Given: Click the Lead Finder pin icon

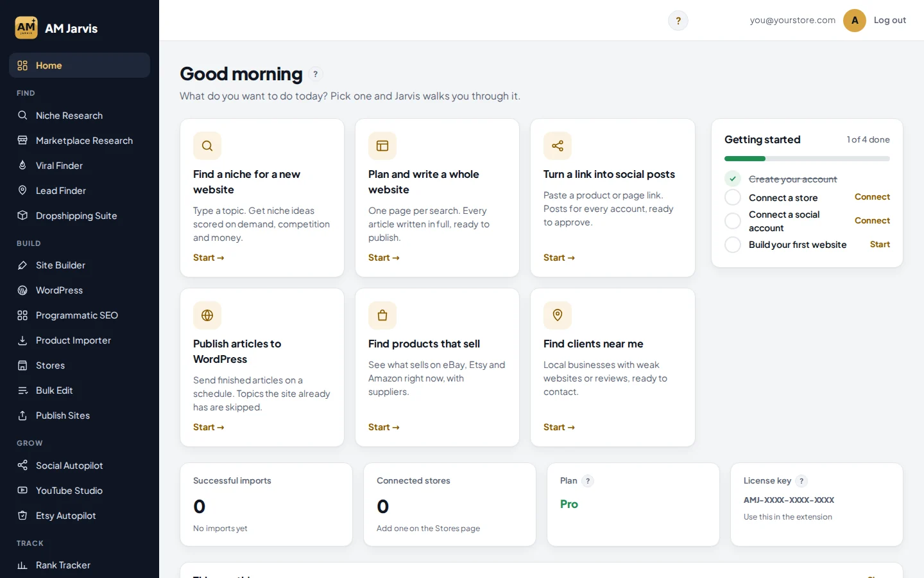Looking at the screenshot, I should point(22,191).
